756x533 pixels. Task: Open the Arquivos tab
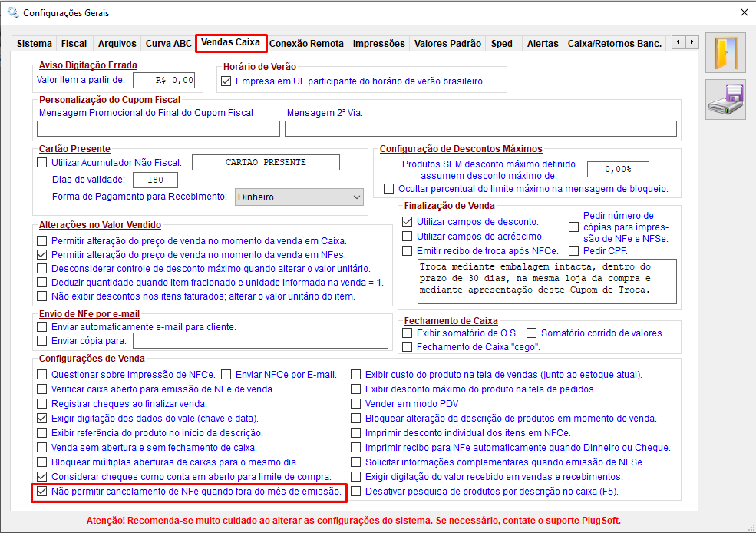[x=117, y=44]
